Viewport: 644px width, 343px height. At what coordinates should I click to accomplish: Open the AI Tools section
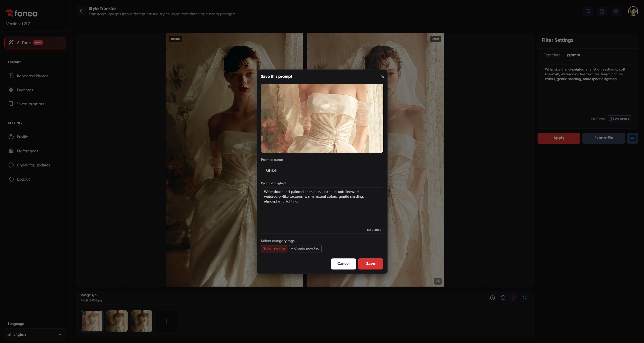coord(35,43)
